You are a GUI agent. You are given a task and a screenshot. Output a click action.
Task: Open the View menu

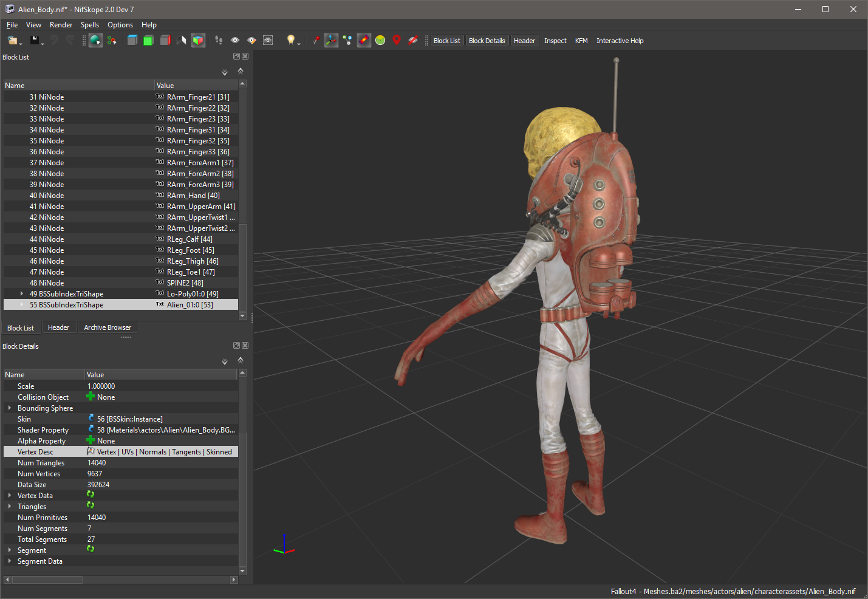point(33,25)
